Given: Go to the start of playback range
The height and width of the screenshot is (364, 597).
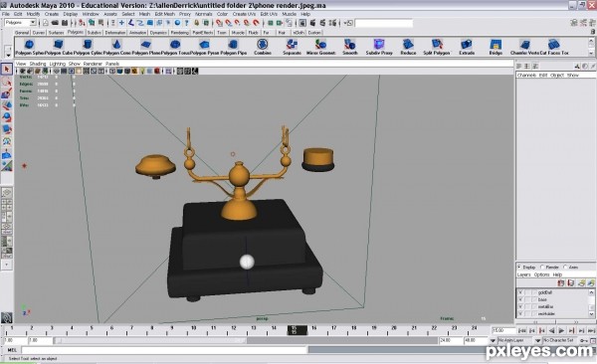Looking at the screenshot, I should [x=522, y=330].
